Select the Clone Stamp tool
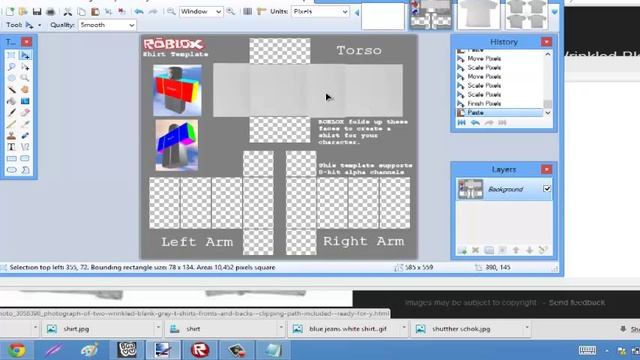This screenshot has width=640, height=360. click(x=11, y=135)
